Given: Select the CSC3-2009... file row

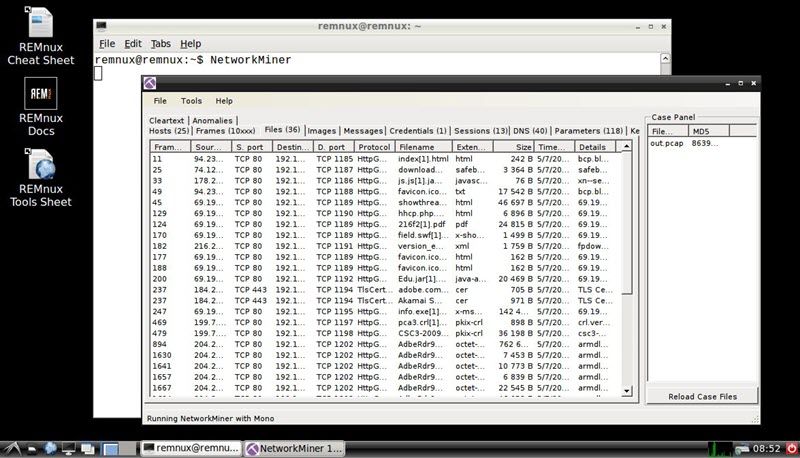Looking at the screenshot, I should (385, 334).
